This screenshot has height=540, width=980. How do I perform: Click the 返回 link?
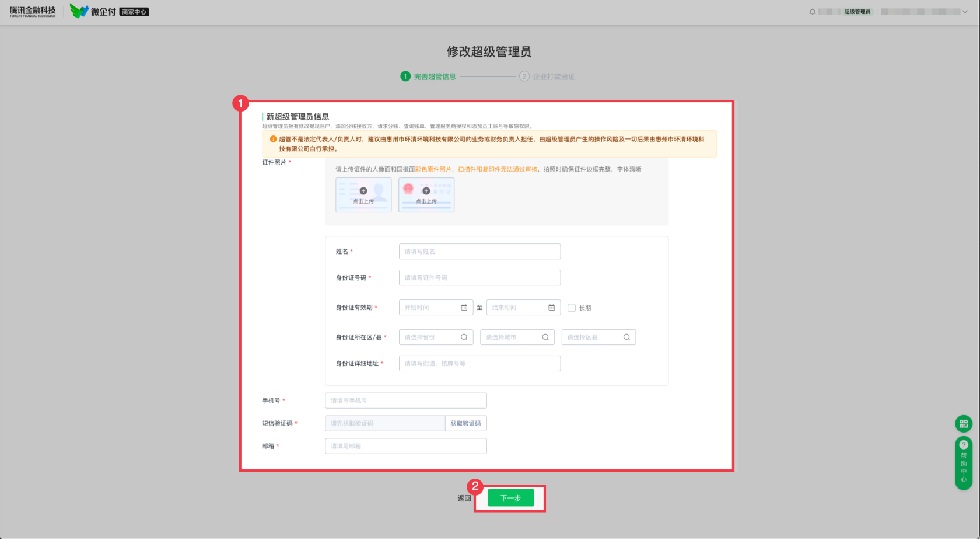(x=464, y=499)
